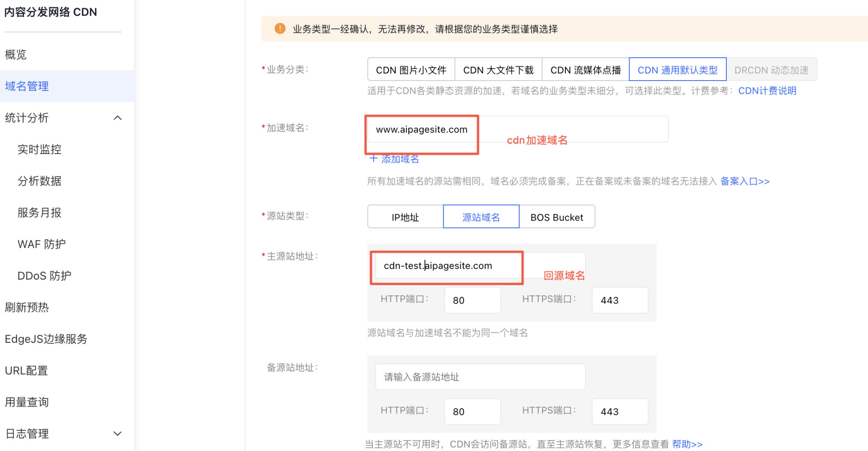The width and height of the screenshot is (868, 451).
Task: Expand the 日志管理 section chevron
Action: (118, 434)
